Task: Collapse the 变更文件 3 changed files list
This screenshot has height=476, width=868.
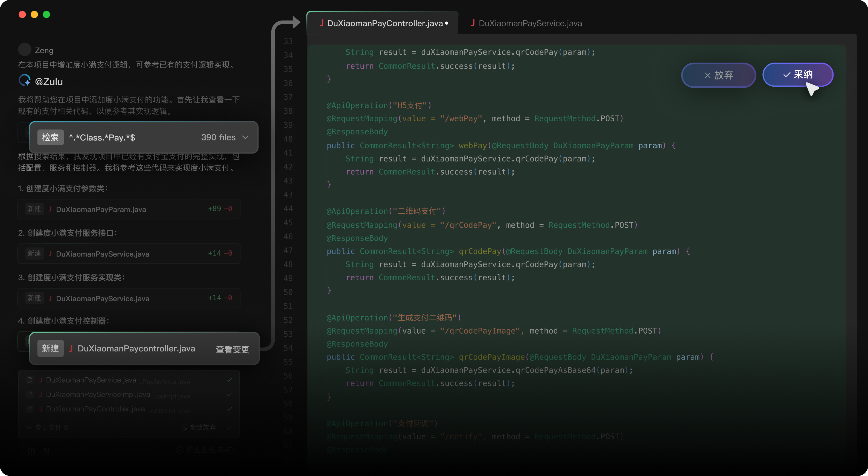Action: 29,428
